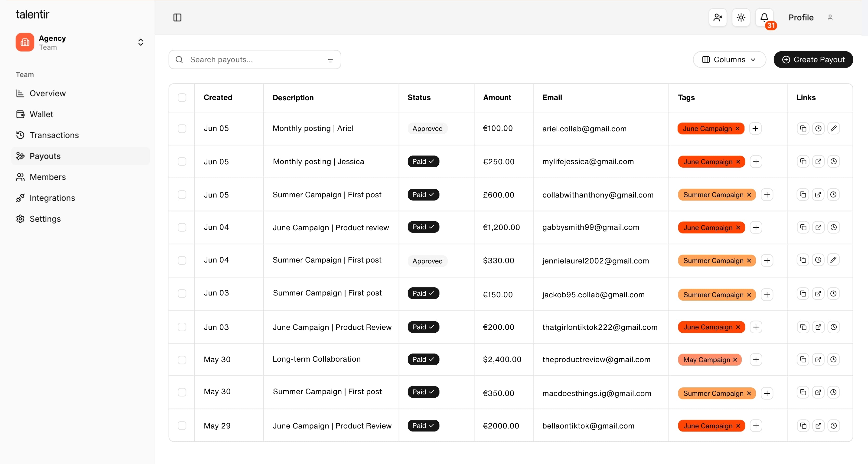Check the Monthly posting Ariel row
The width and height of the screenshot is (868, 464).
point(182,129)
